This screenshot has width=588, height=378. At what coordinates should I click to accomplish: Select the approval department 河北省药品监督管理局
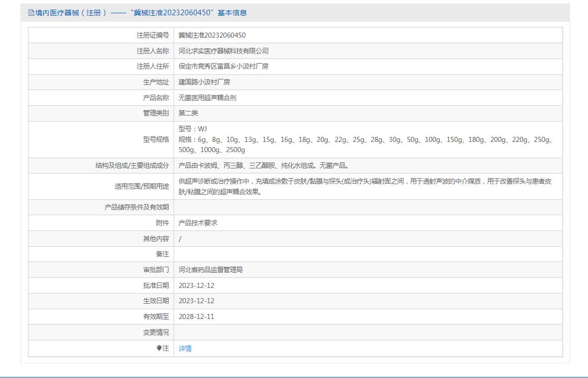(211, 270)
